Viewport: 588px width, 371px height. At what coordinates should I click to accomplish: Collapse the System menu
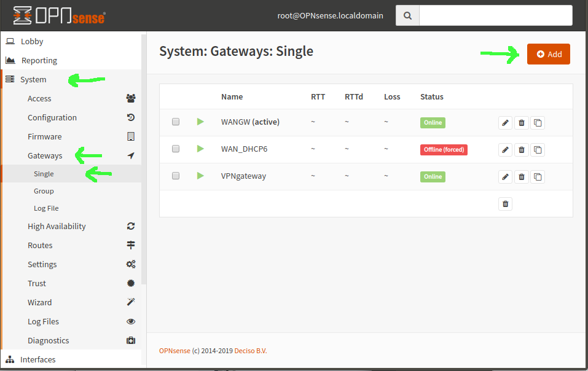click(34, 79)
